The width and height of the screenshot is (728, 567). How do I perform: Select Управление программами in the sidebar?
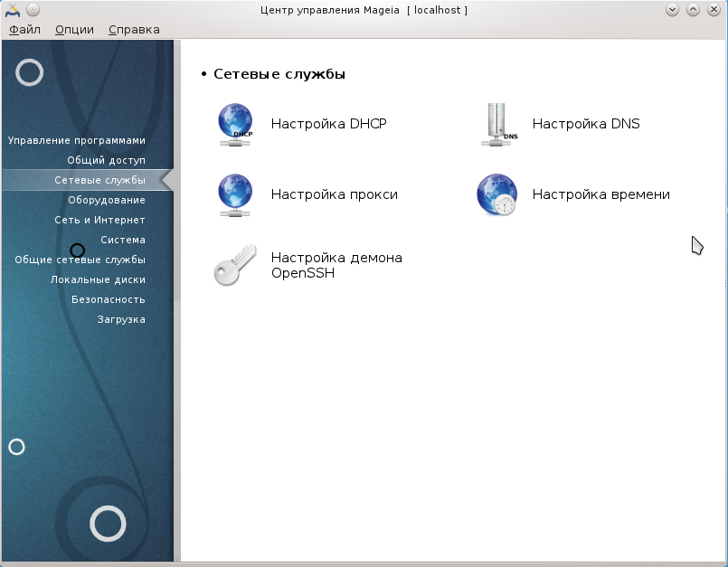(77, 140)
